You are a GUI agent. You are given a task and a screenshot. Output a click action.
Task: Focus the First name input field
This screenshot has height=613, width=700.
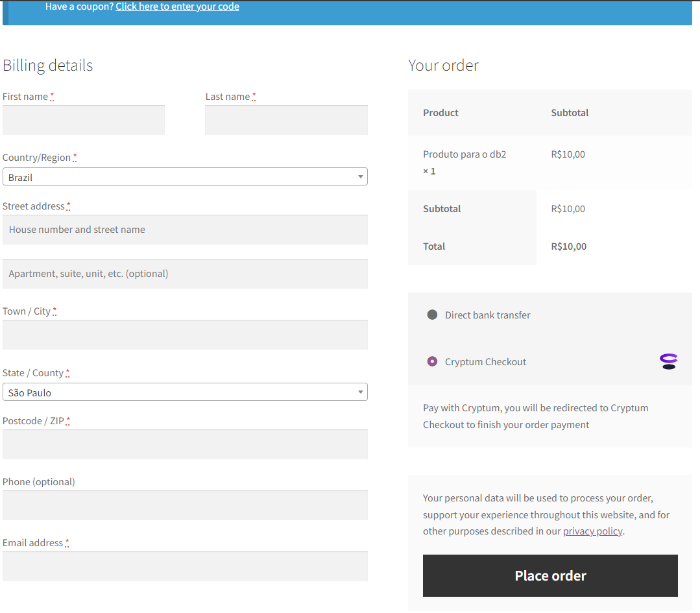(x=84, y=120)
